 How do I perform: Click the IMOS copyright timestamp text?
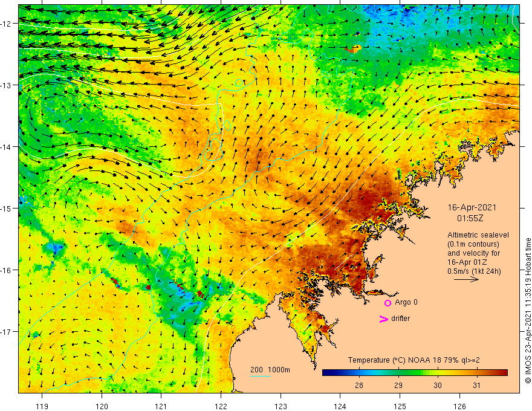pyautogui.click(x=528, y=311)
